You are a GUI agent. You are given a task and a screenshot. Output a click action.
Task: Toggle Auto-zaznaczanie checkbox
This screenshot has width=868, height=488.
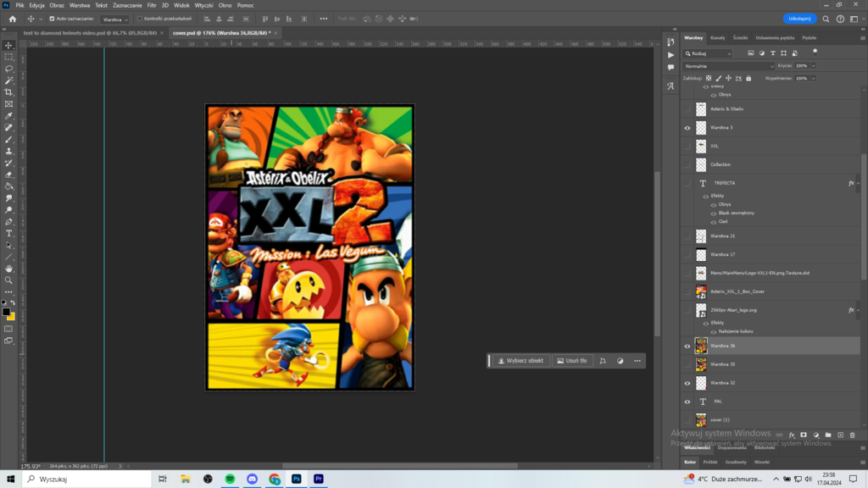[52, 19]
